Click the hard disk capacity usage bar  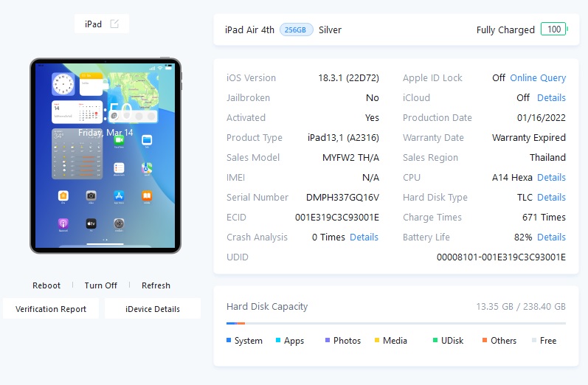click(x=396, y=323)
